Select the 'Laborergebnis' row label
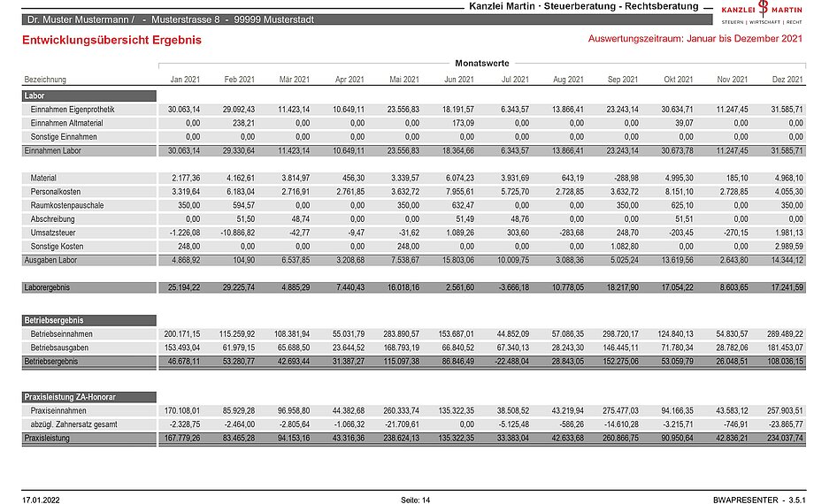The width and height of the screenshot is (814, 504). pos(47,287)
